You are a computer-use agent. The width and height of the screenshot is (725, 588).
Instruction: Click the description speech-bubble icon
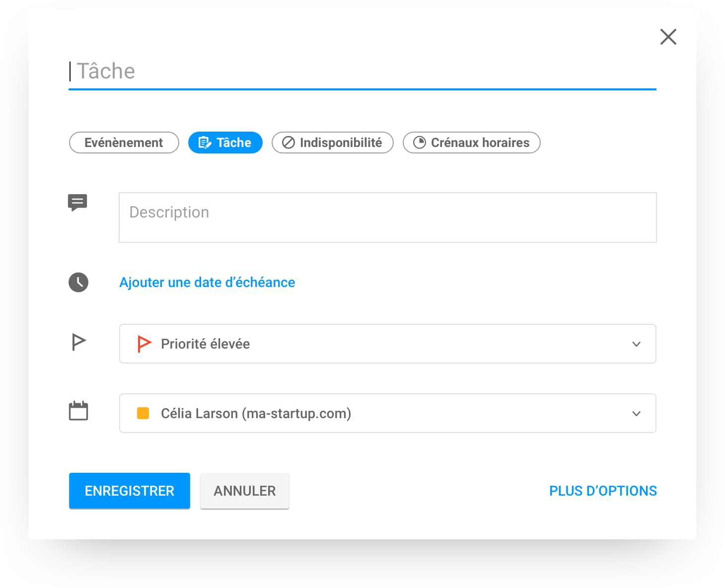click(77, 202)
